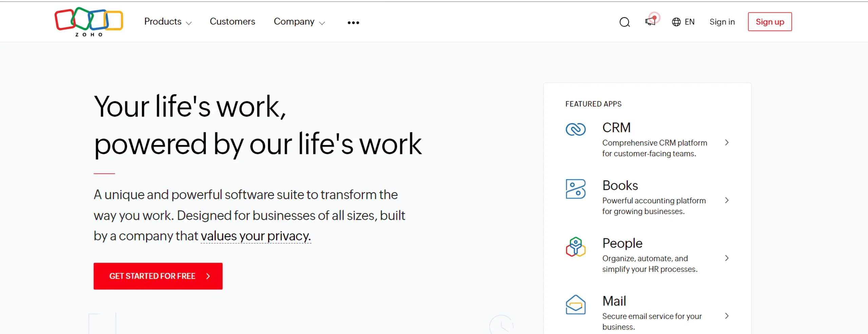Image resolution: width=868 pixels, height=334 pixels.
Task: Click the Books app icon
Action: click(x=575, y=189)
